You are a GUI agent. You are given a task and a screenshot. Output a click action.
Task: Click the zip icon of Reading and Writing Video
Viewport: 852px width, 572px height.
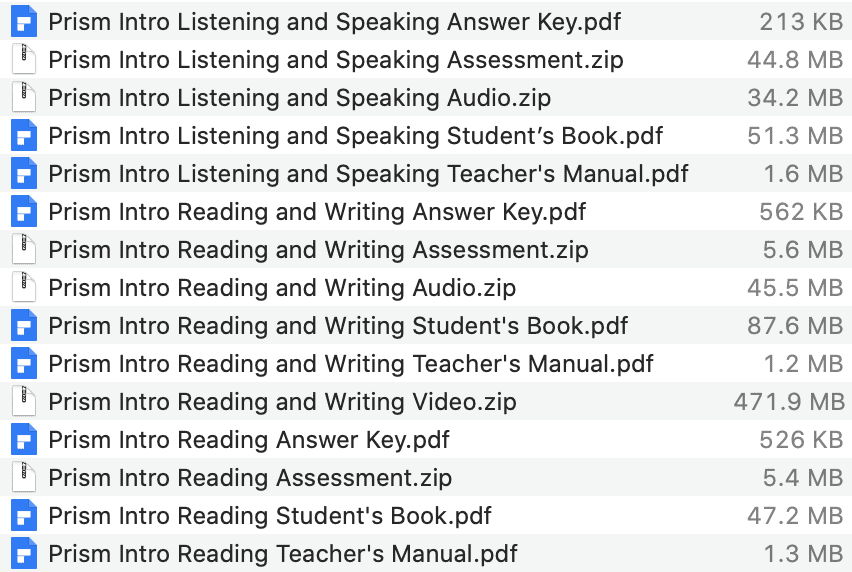(x=24, y=401)
